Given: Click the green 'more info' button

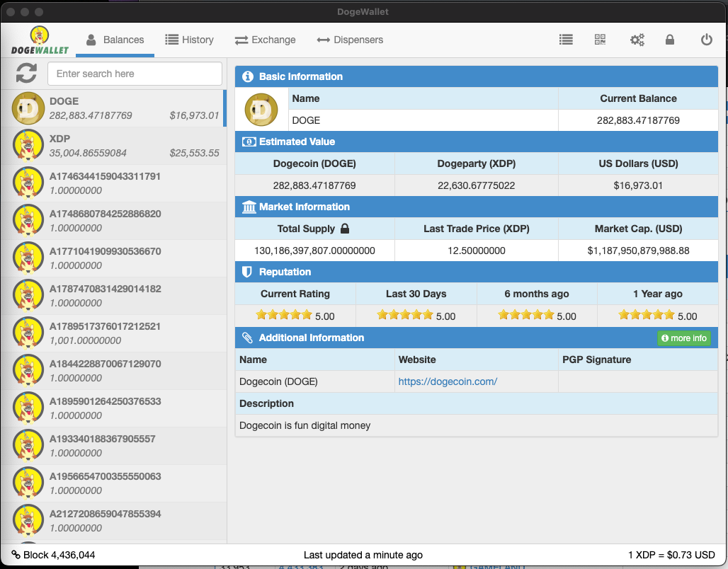Looking at the screenshot, I should point(684,338).
